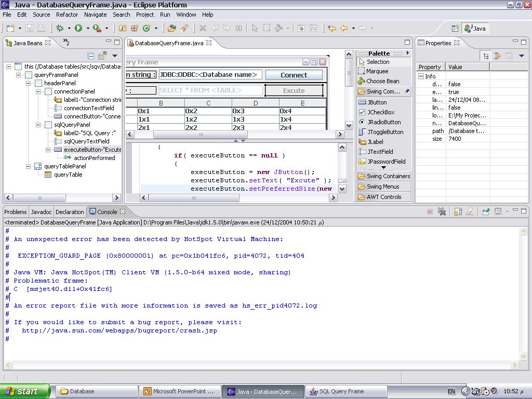Collapse the queryFramePanel tree node
Screen dimensions: 532x399
point(18,75)
